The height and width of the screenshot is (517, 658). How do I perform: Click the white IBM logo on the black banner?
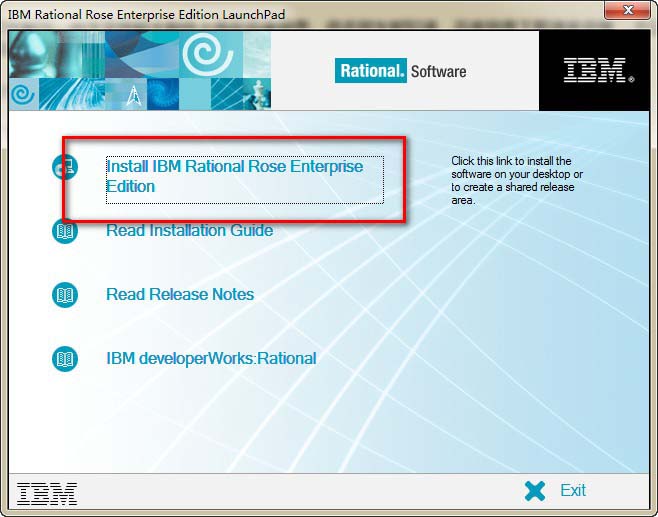pyautogui.click(x=598, y=70)
